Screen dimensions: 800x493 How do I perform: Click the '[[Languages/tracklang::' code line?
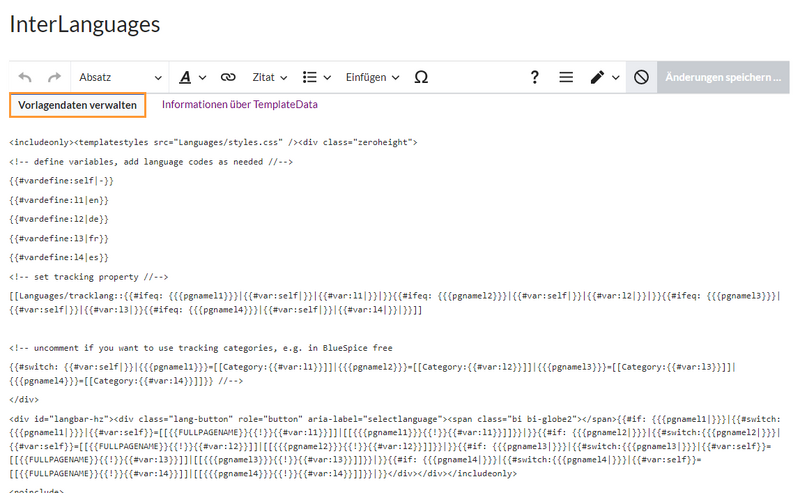click(395, 303)
